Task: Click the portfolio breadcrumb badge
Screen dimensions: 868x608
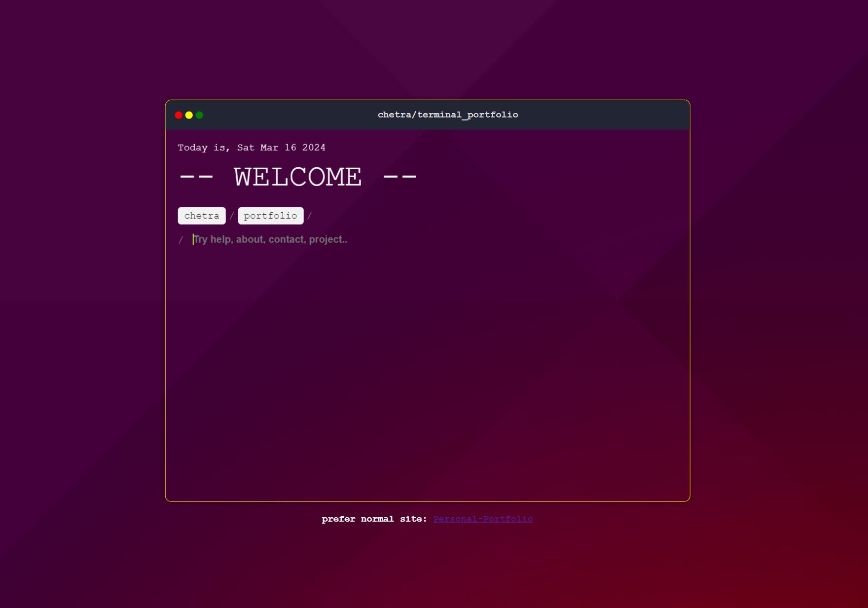Action: coord(271,216)
